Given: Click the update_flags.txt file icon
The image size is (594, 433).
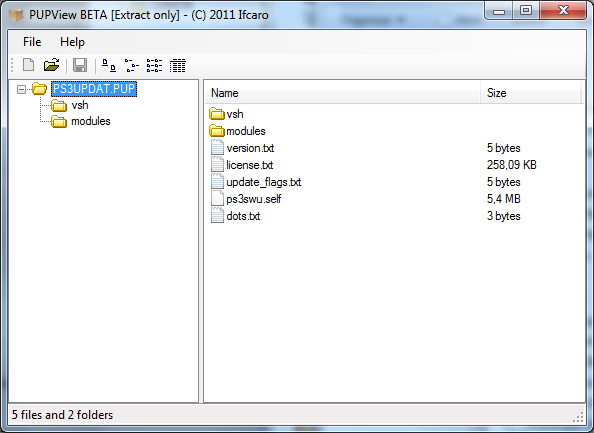Looking at the screenshot, I should (217, 181).
